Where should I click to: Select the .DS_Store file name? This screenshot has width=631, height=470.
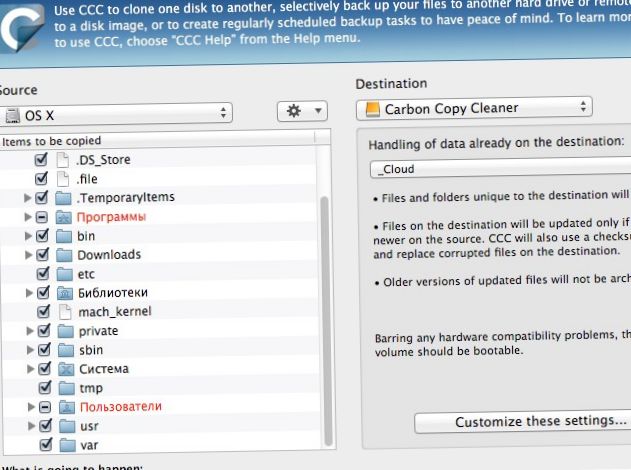(103, 160)
